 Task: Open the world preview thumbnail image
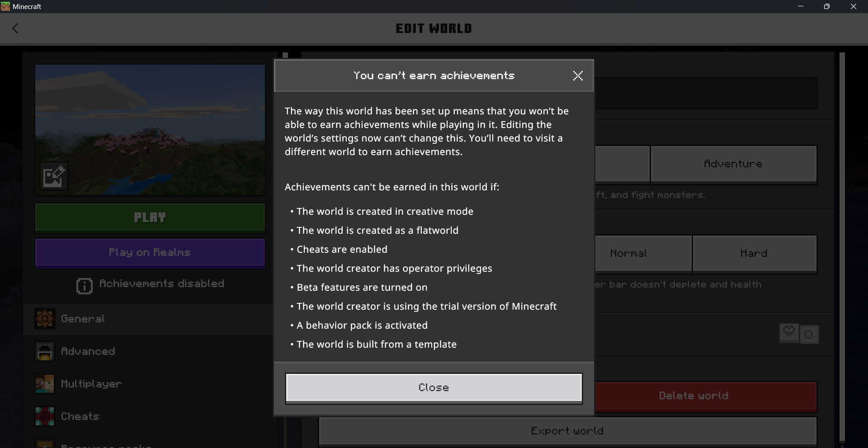(150, 130)
